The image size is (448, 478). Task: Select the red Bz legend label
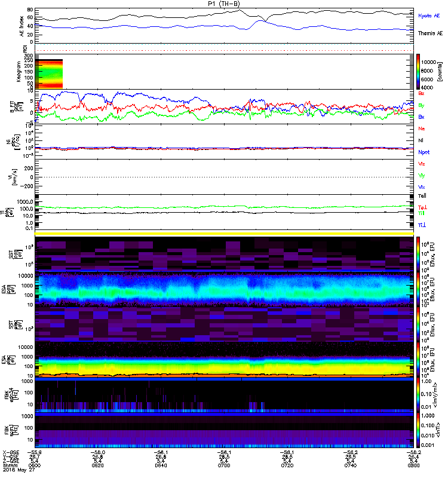[x=421, y=93]
